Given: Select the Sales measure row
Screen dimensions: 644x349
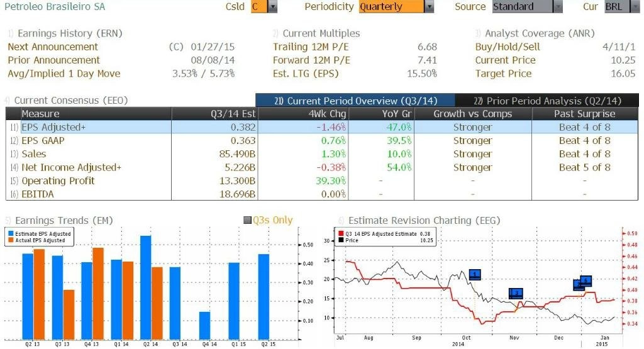Looking at the screenshot, I should coord(322,154).
